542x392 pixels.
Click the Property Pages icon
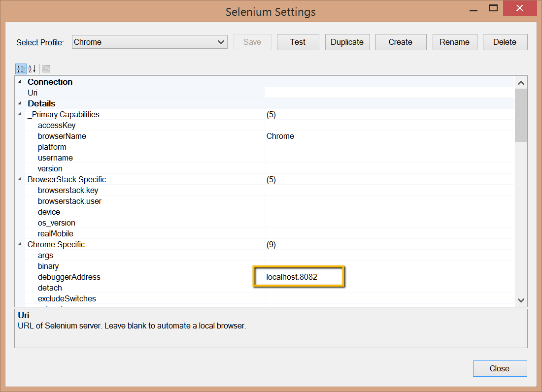(x=46, y=68)
